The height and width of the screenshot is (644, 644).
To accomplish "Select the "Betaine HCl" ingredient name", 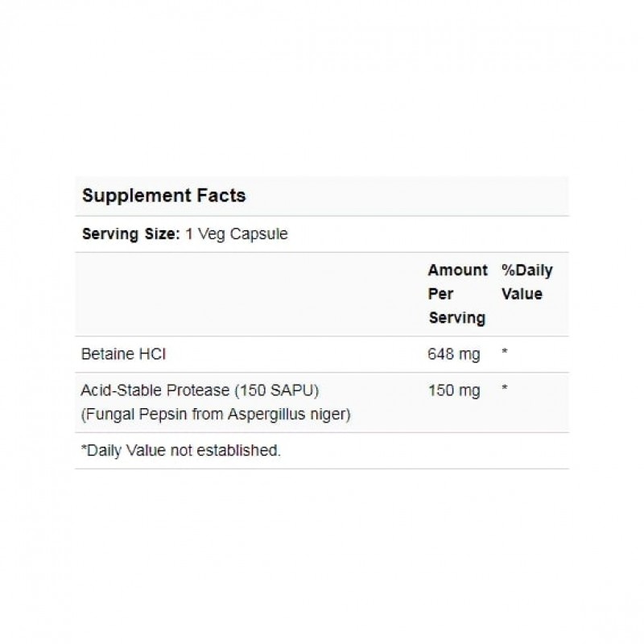I will click(116, 353).
